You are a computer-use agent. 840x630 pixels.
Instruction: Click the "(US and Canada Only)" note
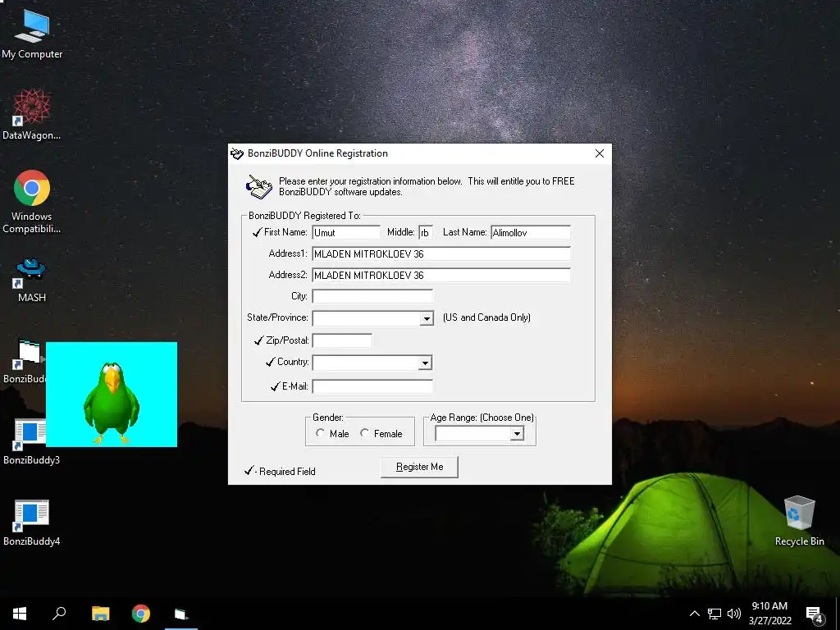click(486, 317)
